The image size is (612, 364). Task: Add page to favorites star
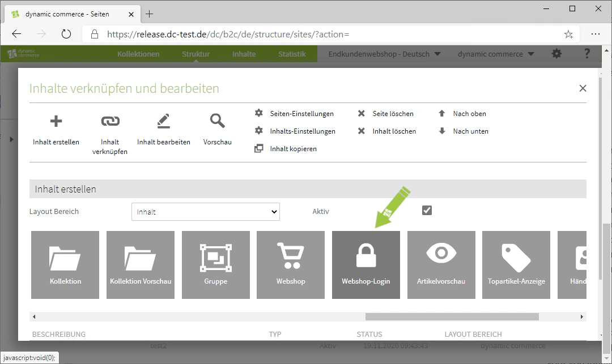[569, 35]
